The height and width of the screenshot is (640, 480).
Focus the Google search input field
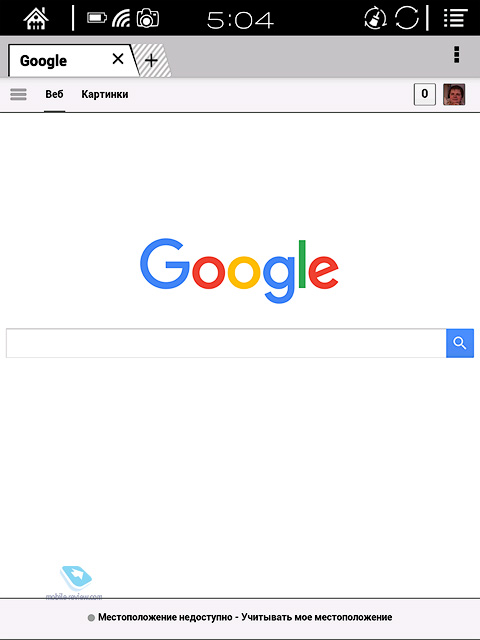click(226, 343)
